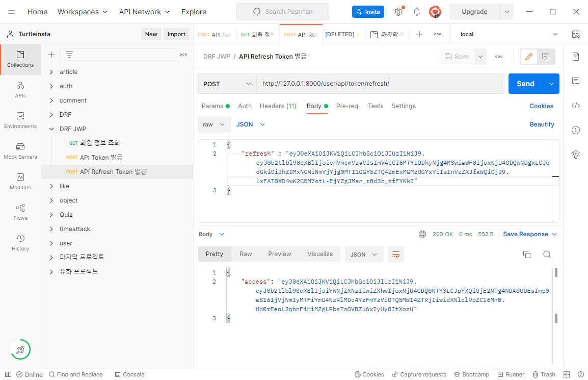Screen dimensions: 588x380
Task: Open a new request tab
Action: (419, 34)
